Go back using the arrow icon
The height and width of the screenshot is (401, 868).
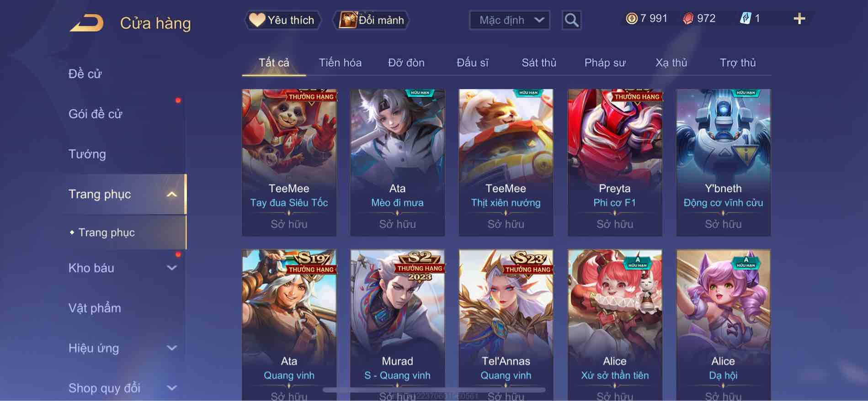[86, 23]
